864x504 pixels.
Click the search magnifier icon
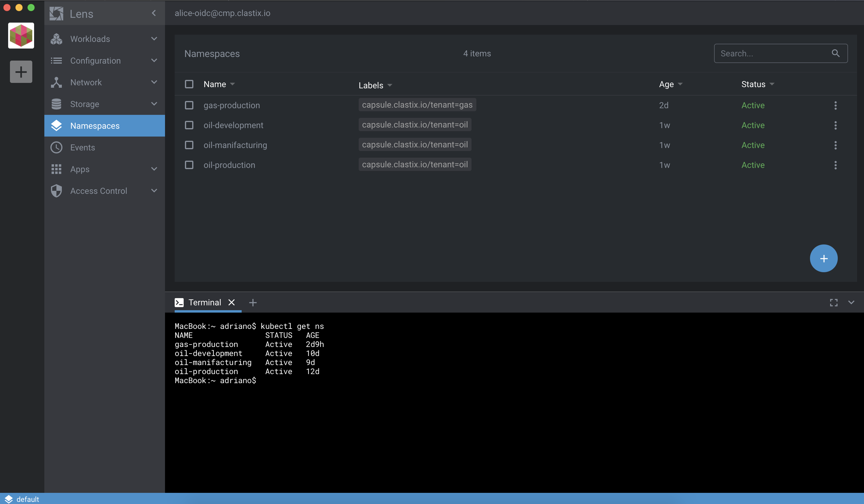[x=836, y=53]
